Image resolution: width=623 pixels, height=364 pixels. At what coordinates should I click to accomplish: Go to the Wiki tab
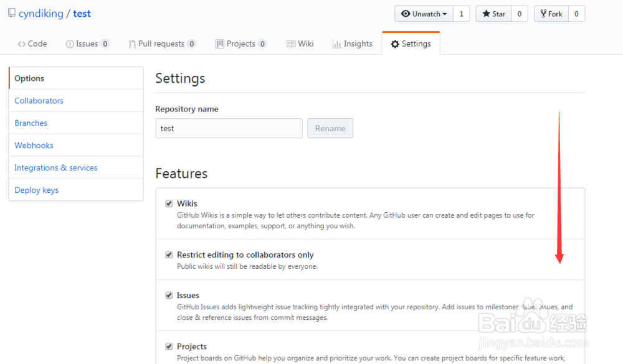[x=300, y=44]
